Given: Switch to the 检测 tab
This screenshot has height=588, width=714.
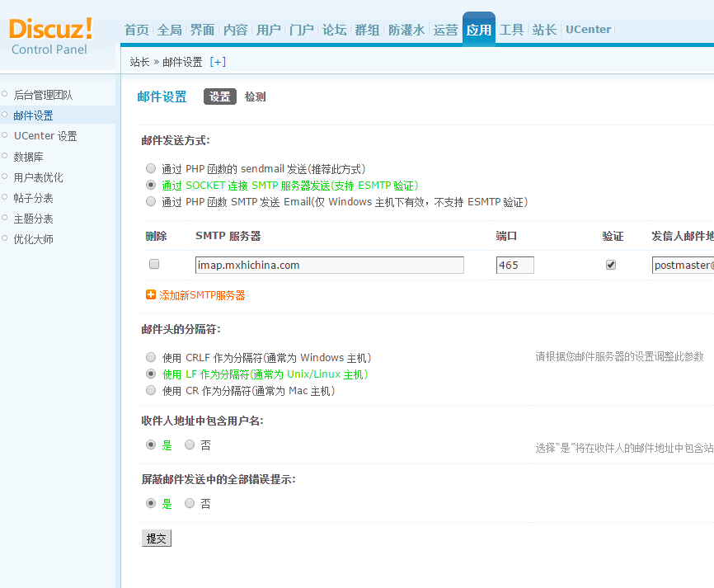Looking at the screenshot, I should 256,96.
